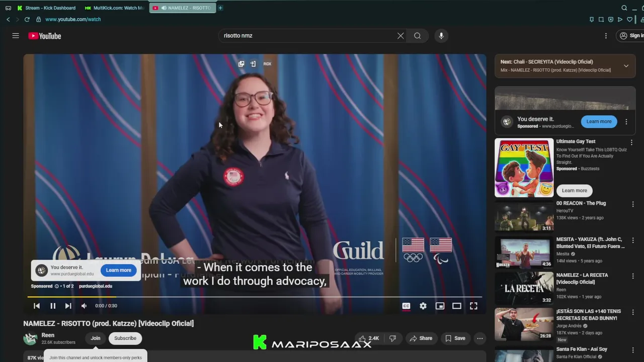This screenshot has height=362, width=644.
Task: Open the NAMELEZ - LA RECETA video
Action: click(524, 288)
